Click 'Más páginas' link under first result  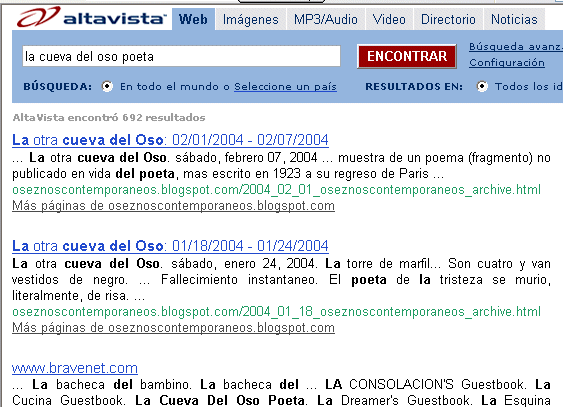tap(173, 206)
